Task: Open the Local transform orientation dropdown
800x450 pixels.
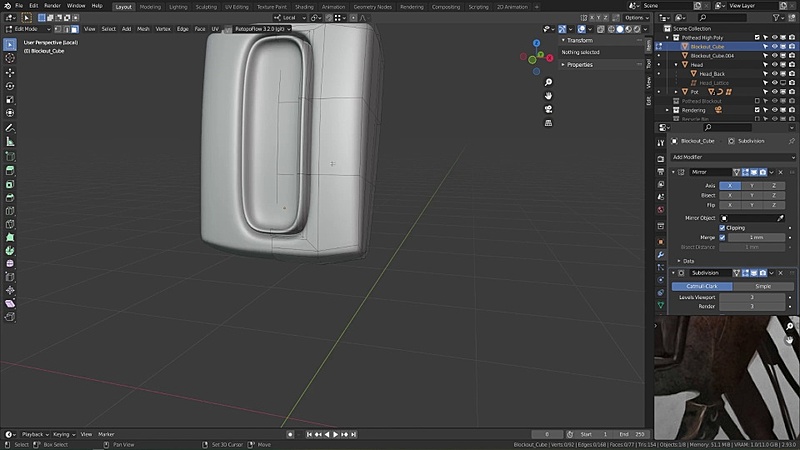Action: click(290, 18)
